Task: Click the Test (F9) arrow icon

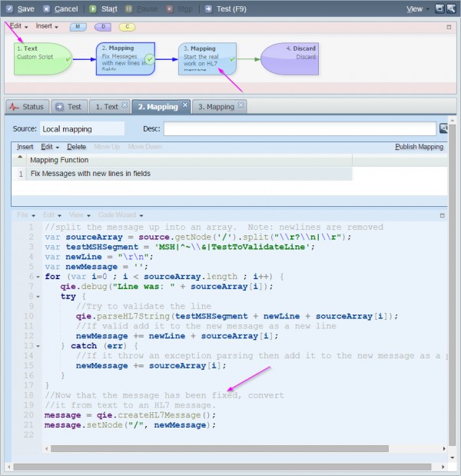Action: [208, 8]
